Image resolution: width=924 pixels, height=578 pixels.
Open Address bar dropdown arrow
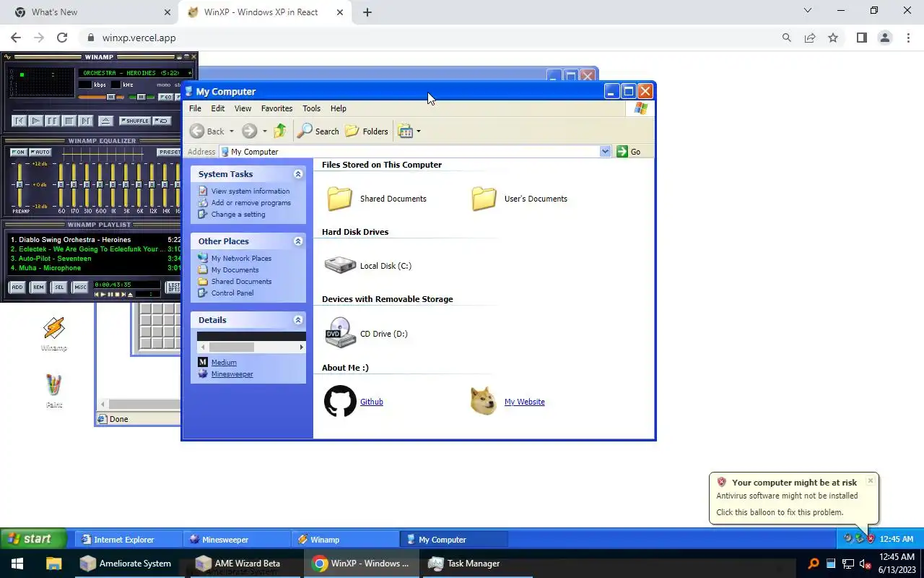pyautogui.click(x=605, y=152)
